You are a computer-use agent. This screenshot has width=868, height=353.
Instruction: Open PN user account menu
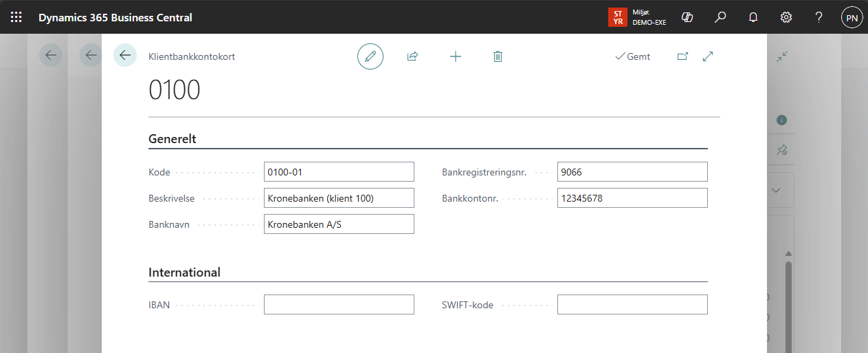coord(852,18)
